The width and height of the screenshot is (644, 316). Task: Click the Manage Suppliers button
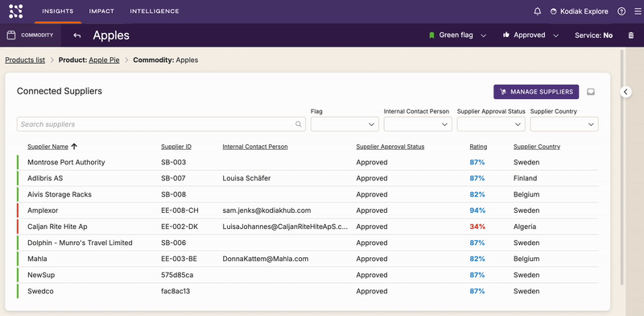click(536, 92)
